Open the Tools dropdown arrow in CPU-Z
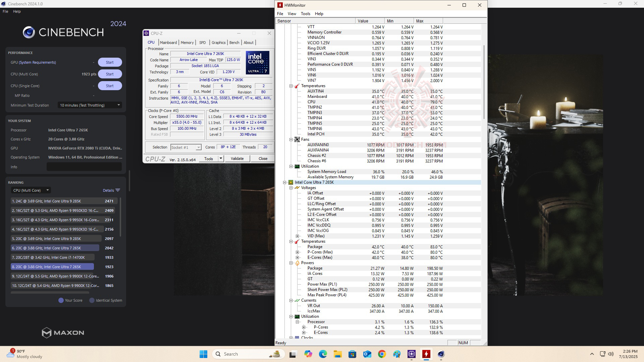This screenshot has width=644, height=362. (x=221, y=159)
